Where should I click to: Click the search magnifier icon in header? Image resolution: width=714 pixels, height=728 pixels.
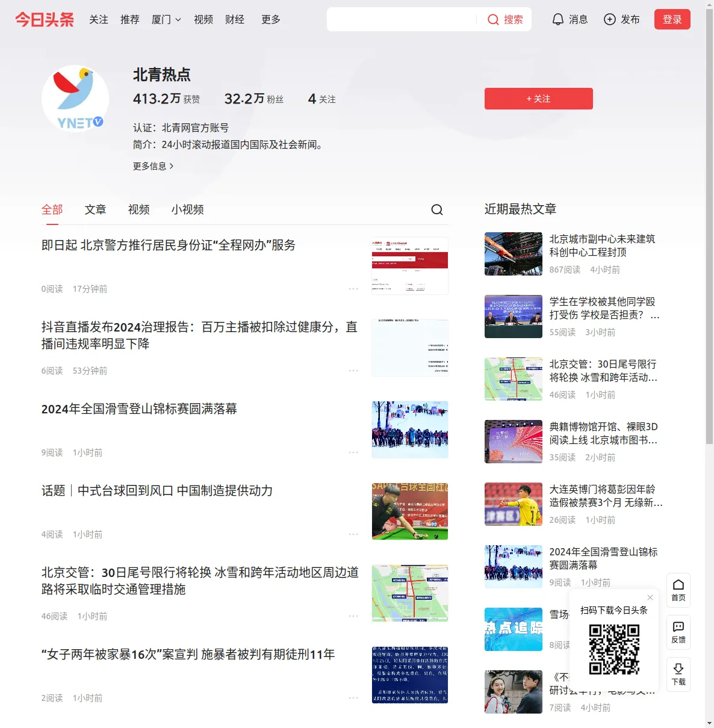point(493,20)
